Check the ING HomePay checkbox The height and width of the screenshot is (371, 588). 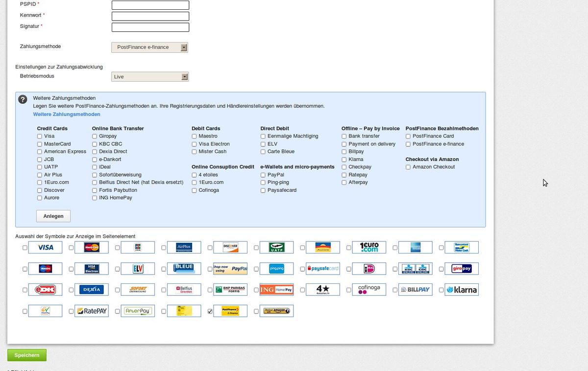[95, 198]
